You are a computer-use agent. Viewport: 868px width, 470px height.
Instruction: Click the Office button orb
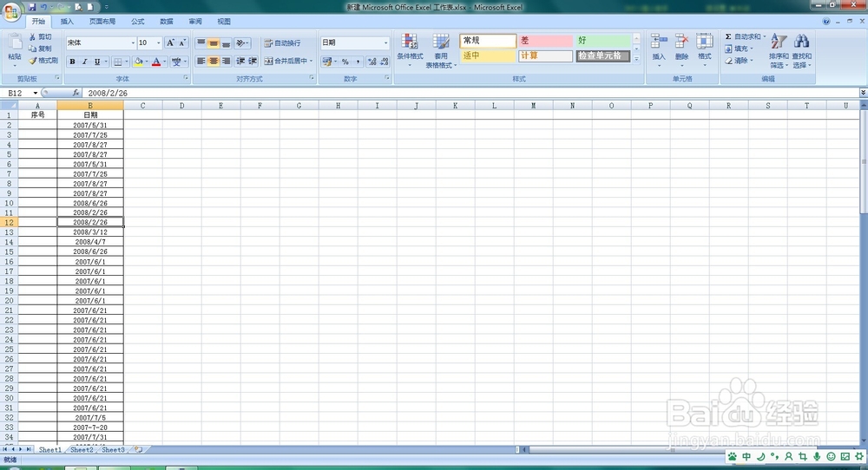pyautogui.click(x=11, y=11)
